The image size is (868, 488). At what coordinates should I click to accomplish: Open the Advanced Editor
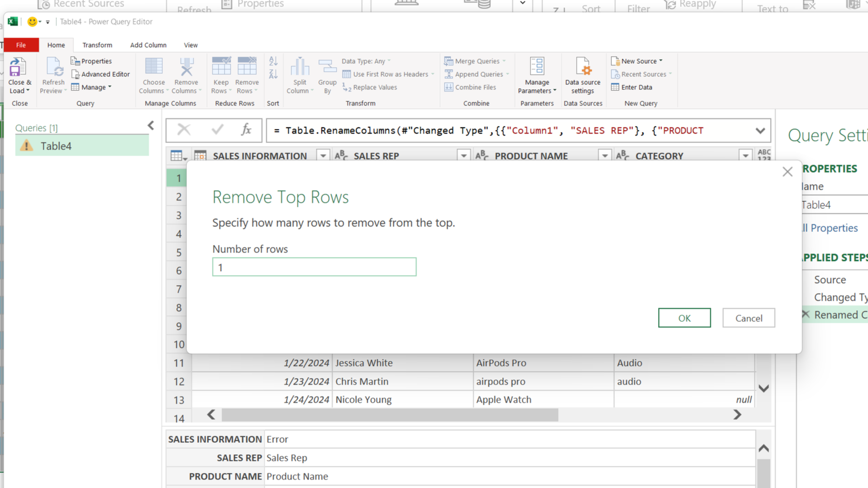pyautogui.click(x=100, y=74)
